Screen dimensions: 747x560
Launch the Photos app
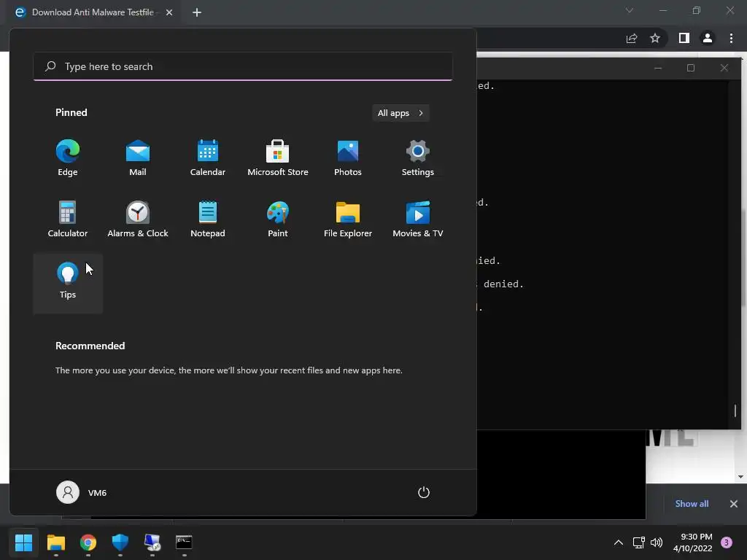pos(348,158)
